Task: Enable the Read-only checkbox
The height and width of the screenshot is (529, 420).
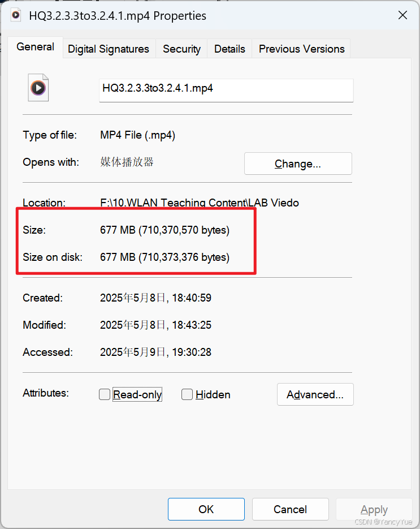Action: pos(105,394)
